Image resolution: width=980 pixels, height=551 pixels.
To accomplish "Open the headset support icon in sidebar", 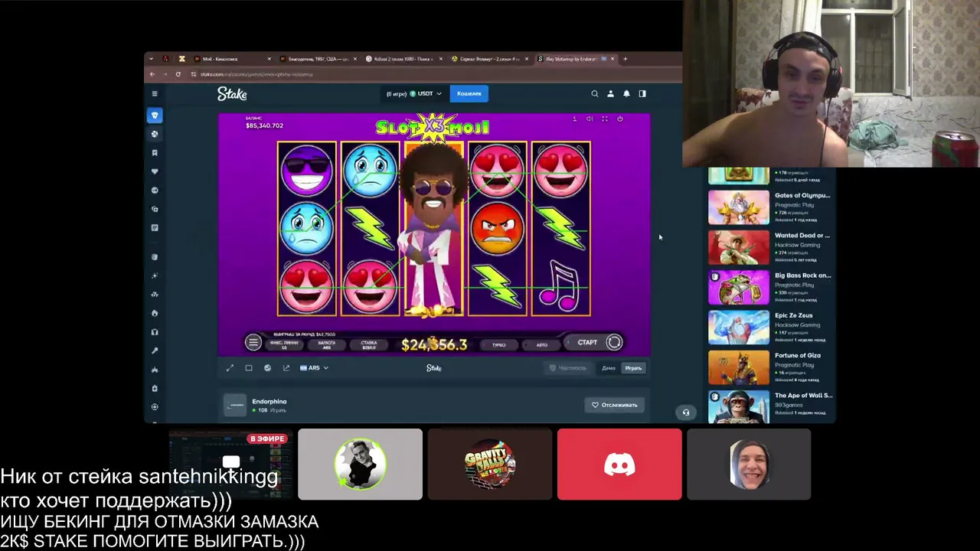I will coord(155,332).
